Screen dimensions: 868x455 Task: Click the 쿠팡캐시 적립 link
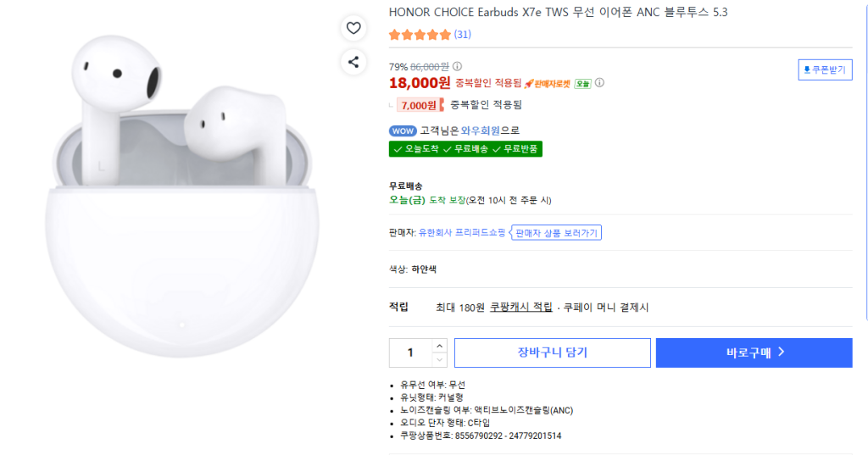pos(520,307)
